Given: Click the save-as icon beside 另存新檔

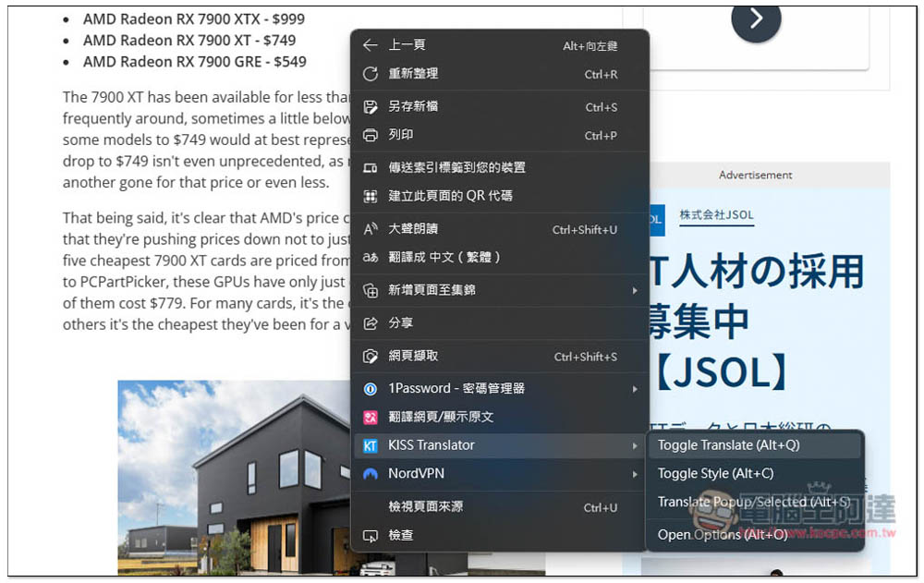Looking at the screenshot, I should (x=371, y=107).
